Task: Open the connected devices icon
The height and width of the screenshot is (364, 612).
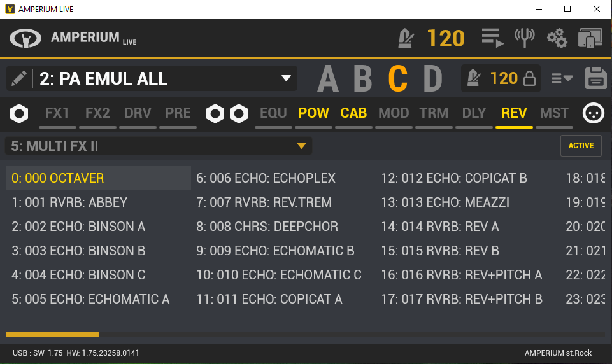Action: (x=590, y=38)
